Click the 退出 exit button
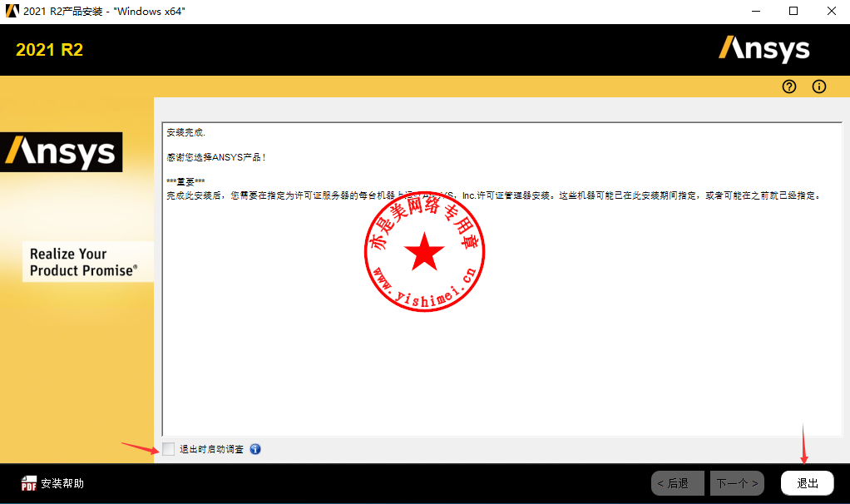The height and width of the screenshot is (504, 850). 808,483
